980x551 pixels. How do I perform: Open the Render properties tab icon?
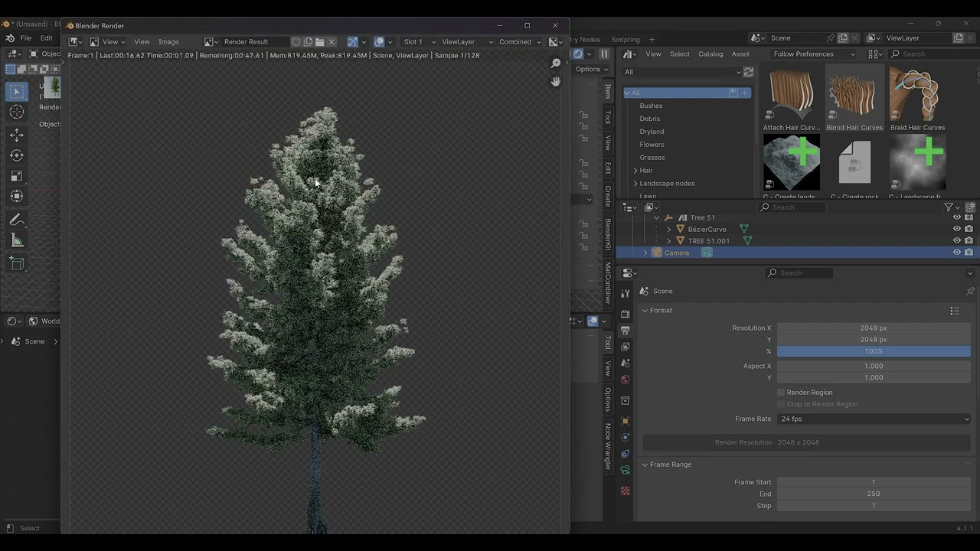click(x=626, y=314)
